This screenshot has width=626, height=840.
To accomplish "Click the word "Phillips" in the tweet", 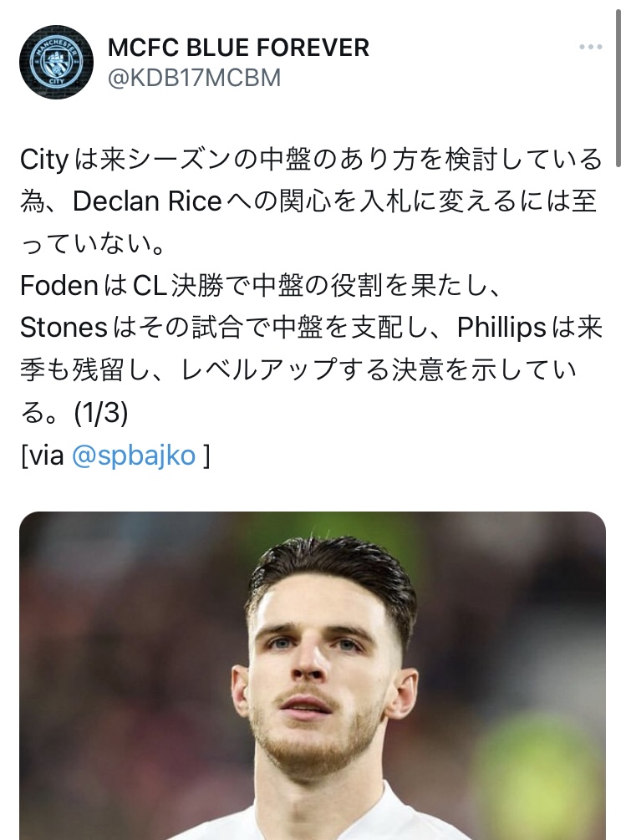I will [x=501, y=328].
